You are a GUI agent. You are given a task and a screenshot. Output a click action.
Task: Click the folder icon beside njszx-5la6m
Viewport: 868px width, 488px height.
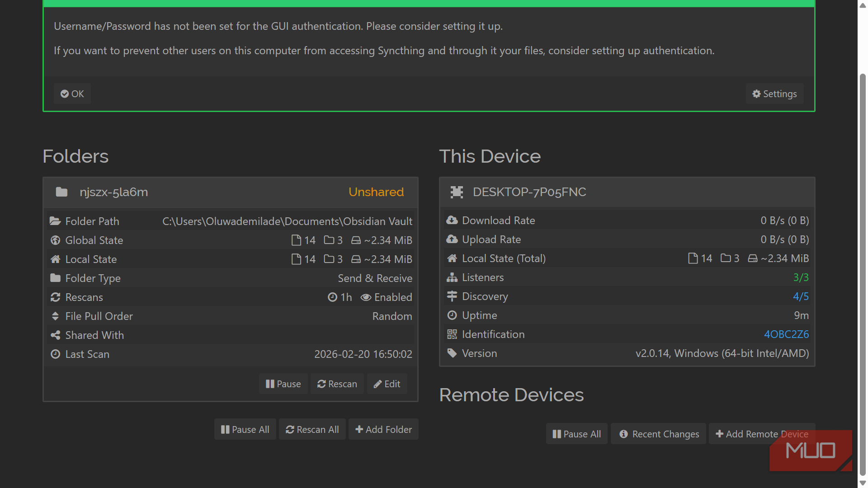(61, 192)
